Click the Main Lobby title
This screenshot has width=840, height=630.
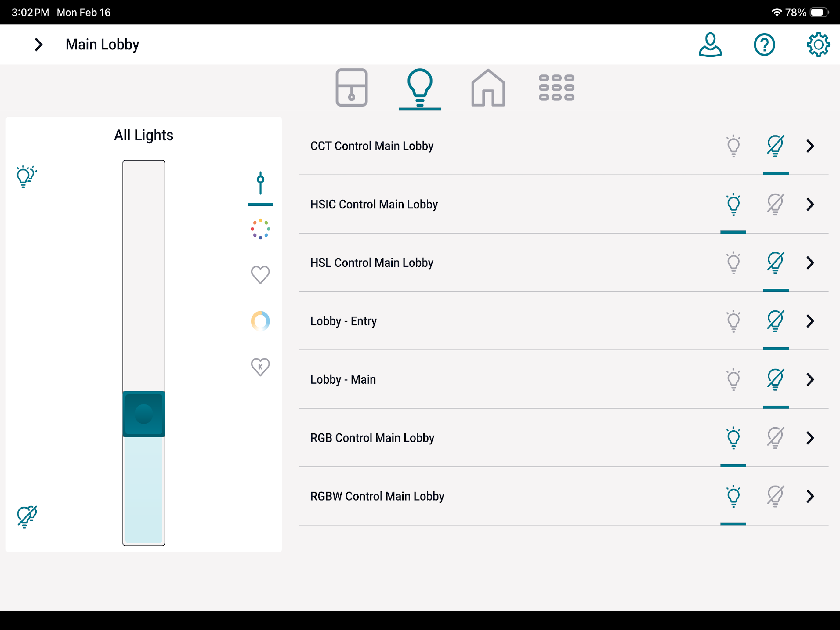[x=102, y=45]
